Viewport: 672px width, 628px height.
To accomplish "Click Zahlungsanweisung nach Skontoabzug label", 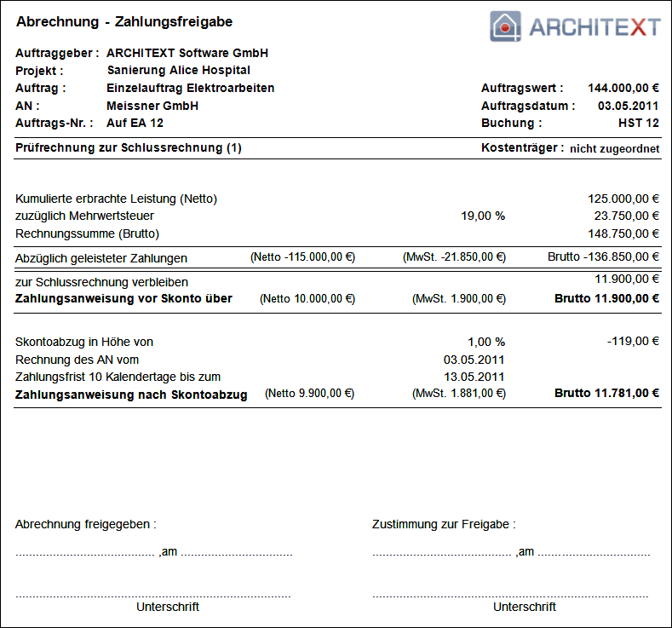I will (131, 395).
